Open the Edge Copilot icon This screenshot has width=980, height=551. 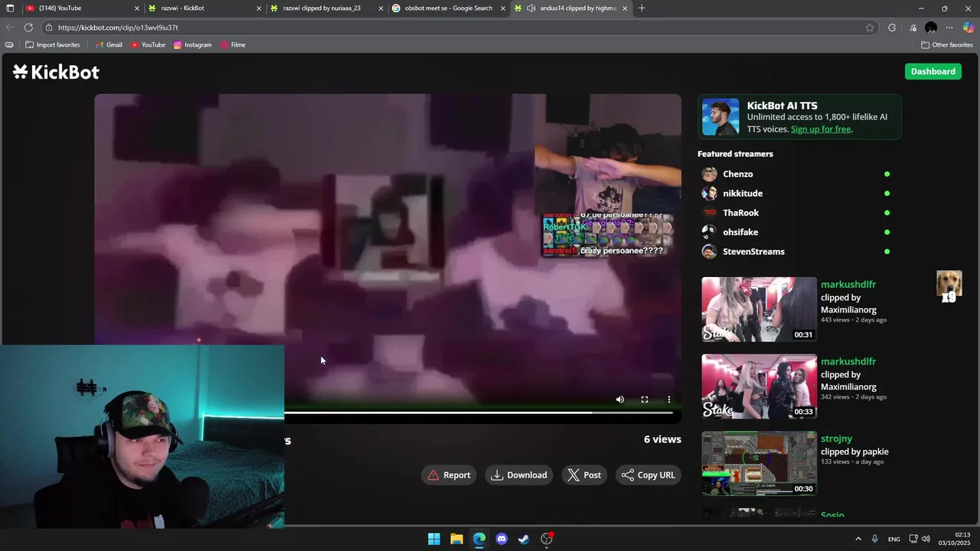[x=968, y=28]
